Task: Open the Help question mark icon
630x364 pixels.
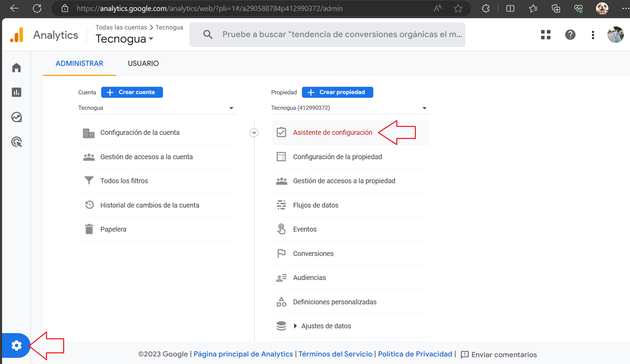Action: pos(570,35)
